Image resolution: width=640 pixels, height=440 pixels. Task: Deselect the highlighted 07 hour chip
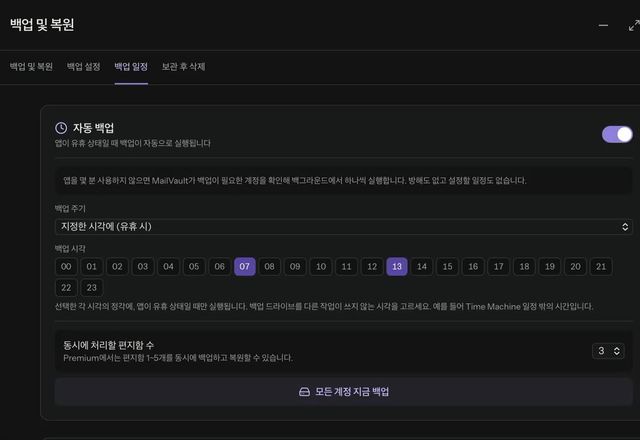(x=245, y=267)
